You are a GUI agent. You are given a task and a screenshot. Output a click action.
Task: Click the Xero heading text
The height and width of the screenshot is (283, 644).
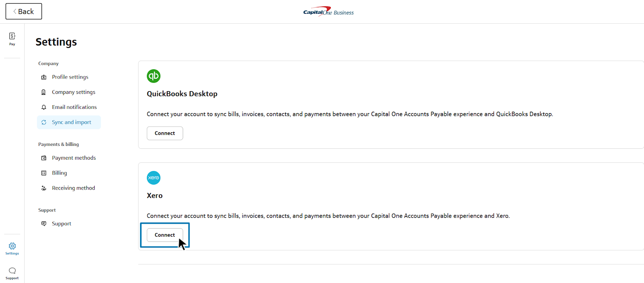pyautogui.click(x=155, y=196)
